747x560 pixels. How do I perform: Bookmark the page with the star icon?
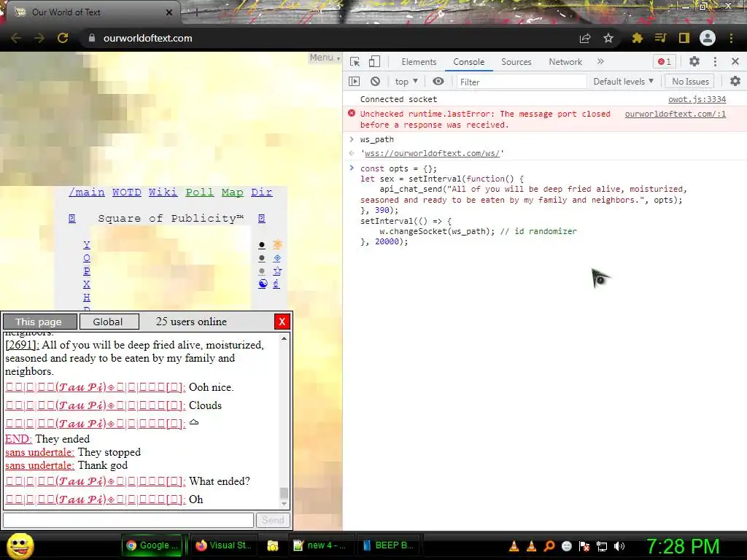pyautogui.click(x=608, y=38)
